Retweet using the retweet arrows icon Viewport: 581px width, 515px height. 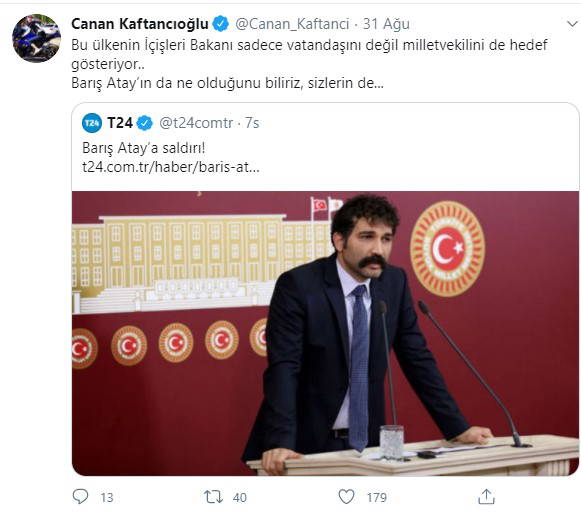pyautogui.click(x=213, y=496)
